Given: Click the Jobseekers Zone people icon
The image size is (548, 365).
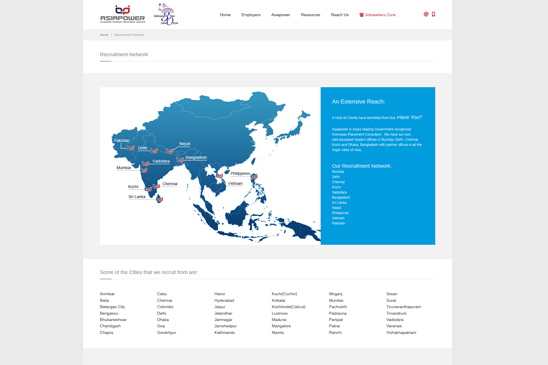Looking at the screenshot, I should tap(361, 15).
